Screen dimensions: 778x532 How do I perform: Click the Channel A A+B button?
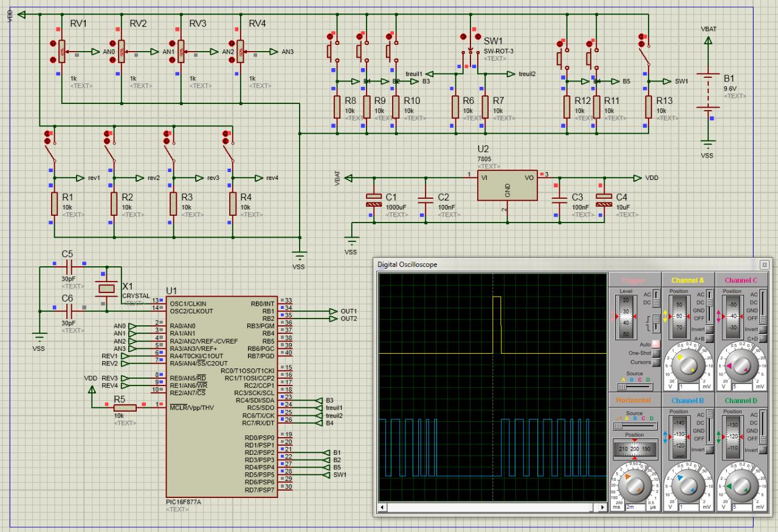(x=709, y=338)
